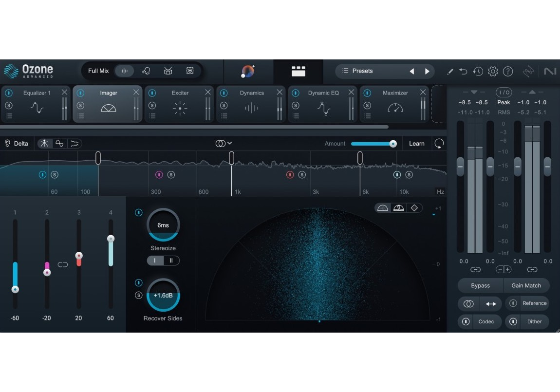The width and height of the screenshot is (560, 392).
Task: Open the Exciter module options list
Action: click(152, 116)
